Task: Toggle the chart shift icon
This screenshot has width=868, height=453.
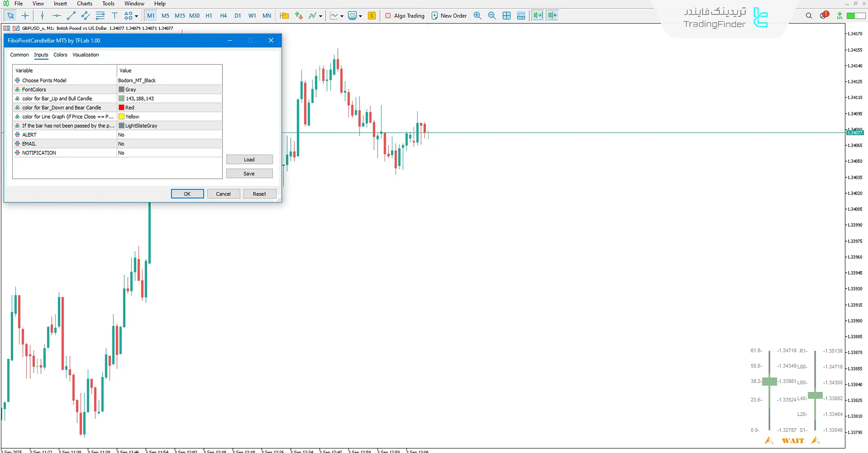Action: [552, 15]
